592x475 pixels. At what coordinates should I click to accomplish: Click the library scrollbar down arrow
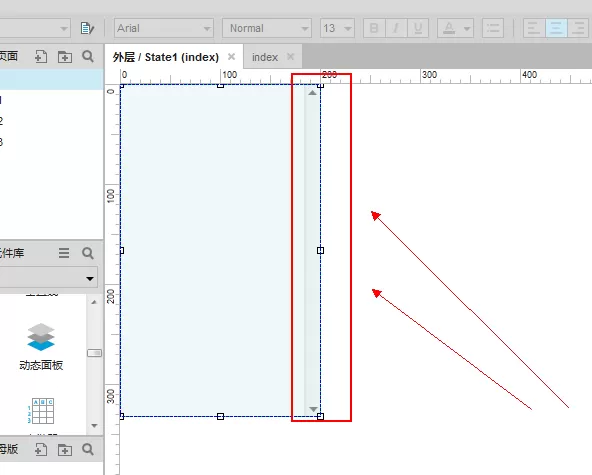(94, 426)
